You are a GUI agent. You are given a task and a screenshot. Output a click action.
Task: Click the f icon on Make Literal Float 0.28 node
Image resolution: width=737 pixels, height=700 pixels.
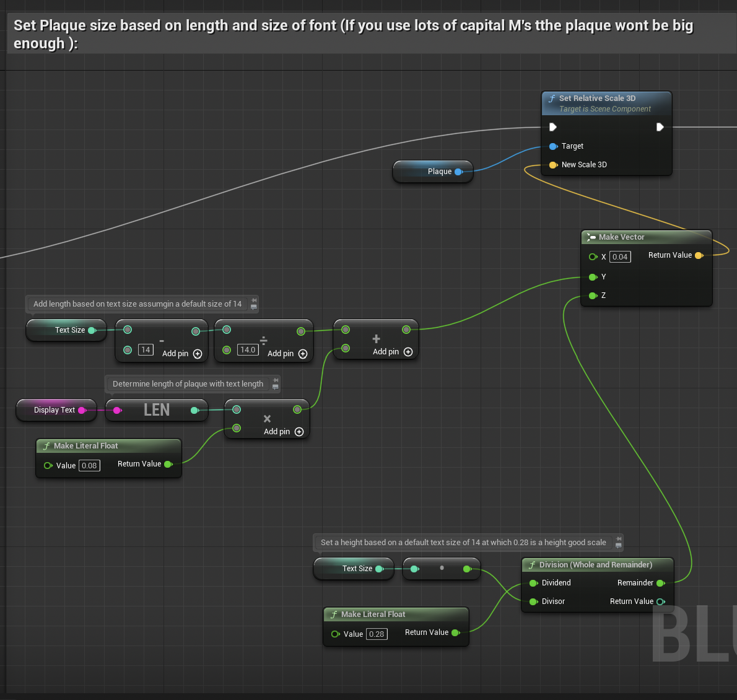point(334,614)
